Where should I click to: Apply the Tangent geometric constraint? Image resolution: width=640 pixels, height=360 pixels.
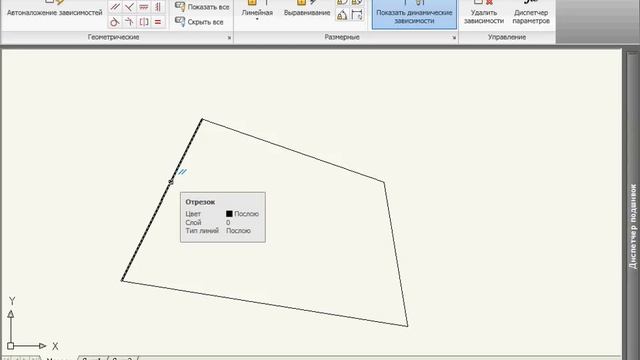[x=115, y=22]
